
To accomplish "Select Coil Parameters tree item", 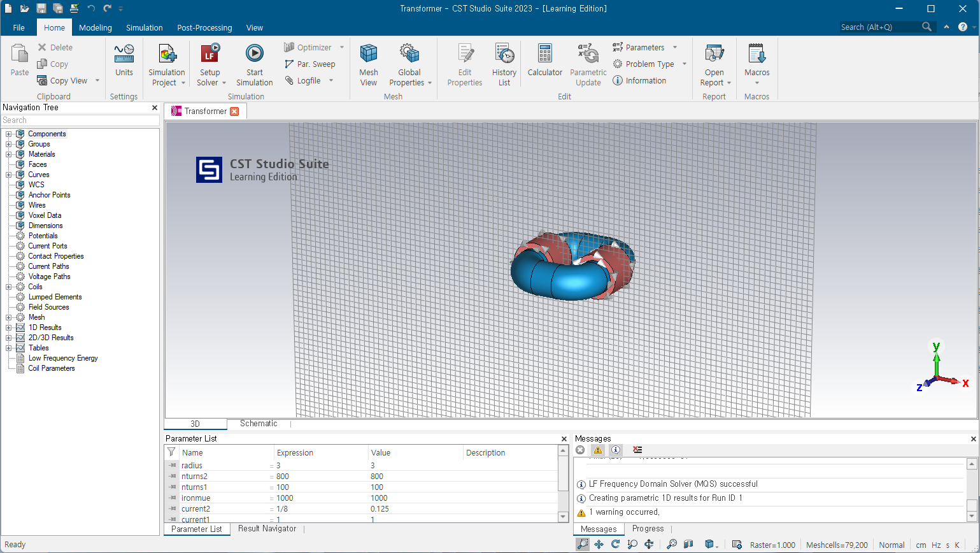I will [x=52, y=368].
